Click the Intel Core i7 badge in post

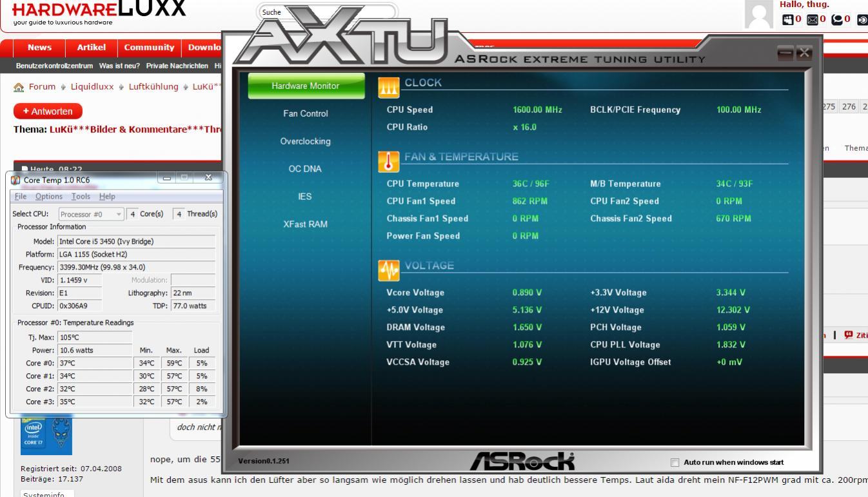(34, 434)
